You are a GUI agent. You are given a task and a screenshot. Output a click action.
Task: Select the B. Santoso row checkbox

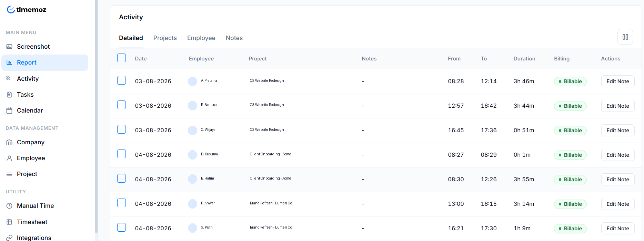click(x=121, y=105)
